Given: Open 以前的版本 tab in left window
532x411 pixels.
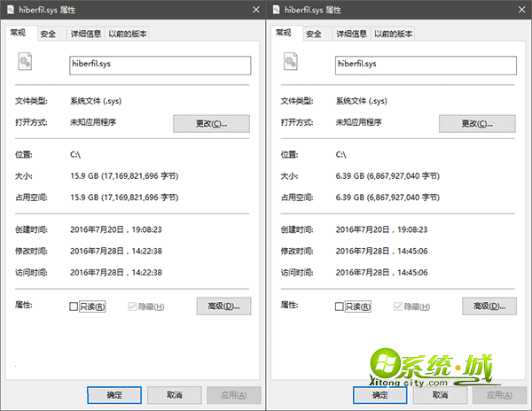Looking at the screenshot, I should [128, 34].
